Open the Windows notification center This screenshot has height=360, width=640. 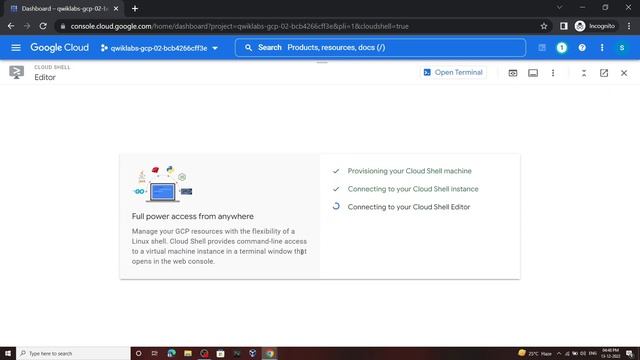(x=630, y=353)
